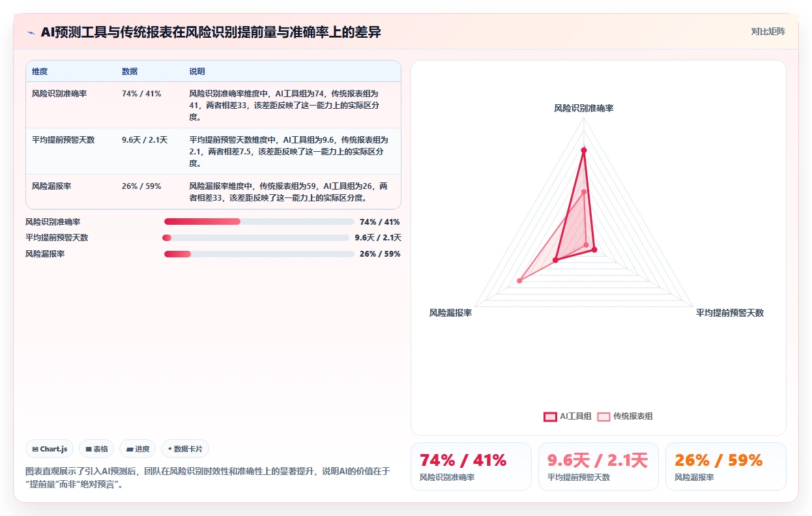Click the 平均提前预警天数 progress bar
The height and width of the screenshot is (516, 812).
(255, 238)
